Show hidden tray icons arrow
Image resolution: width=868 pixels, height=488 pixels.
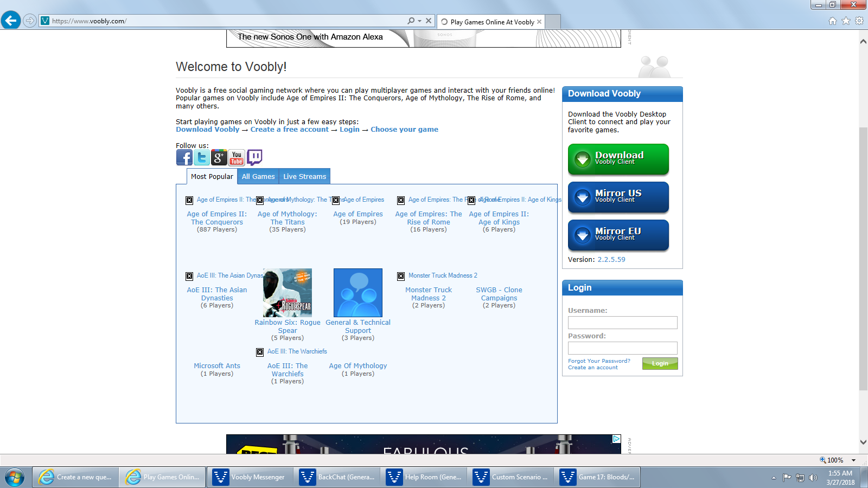pyautogui.click(x=774, y=478)
